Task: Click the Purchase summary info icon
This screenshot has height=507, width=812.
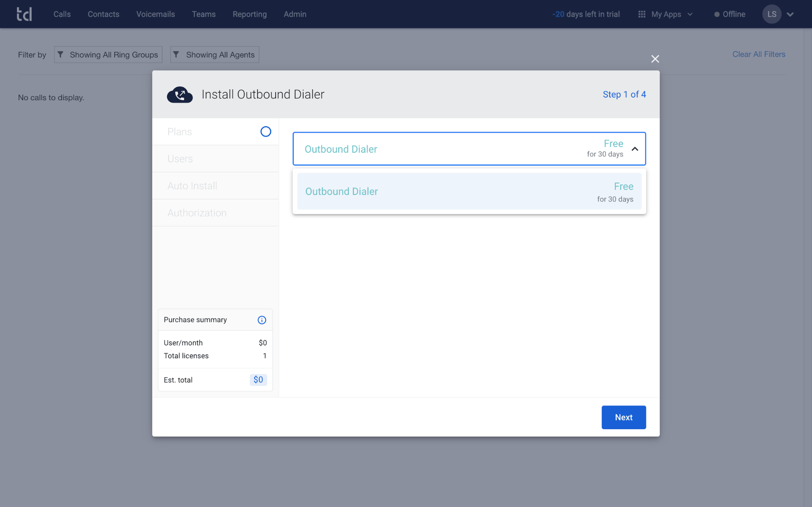Action: point(262,320)
